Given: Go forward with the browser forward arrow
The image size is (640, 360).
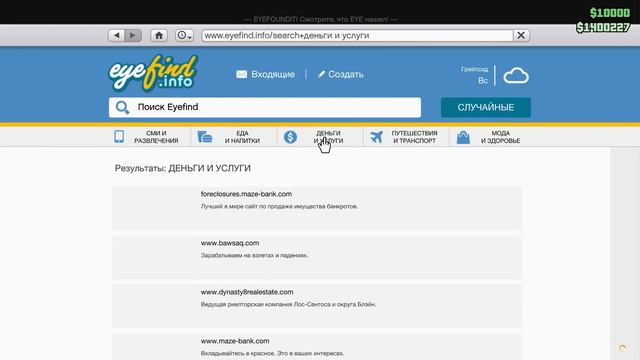Looking at the screenshot, I should click(133, 36).
